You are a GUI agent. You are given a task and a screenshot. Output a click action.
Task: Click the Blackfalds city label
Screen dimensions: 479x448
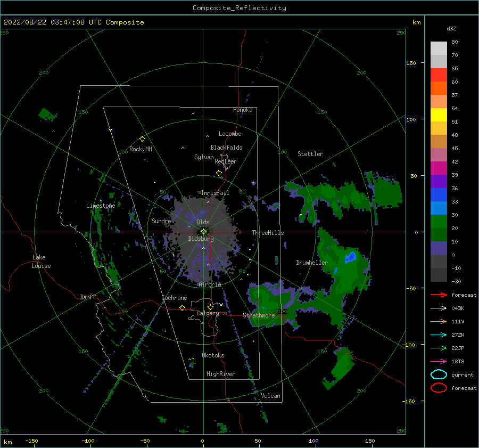tap(226, 148)
